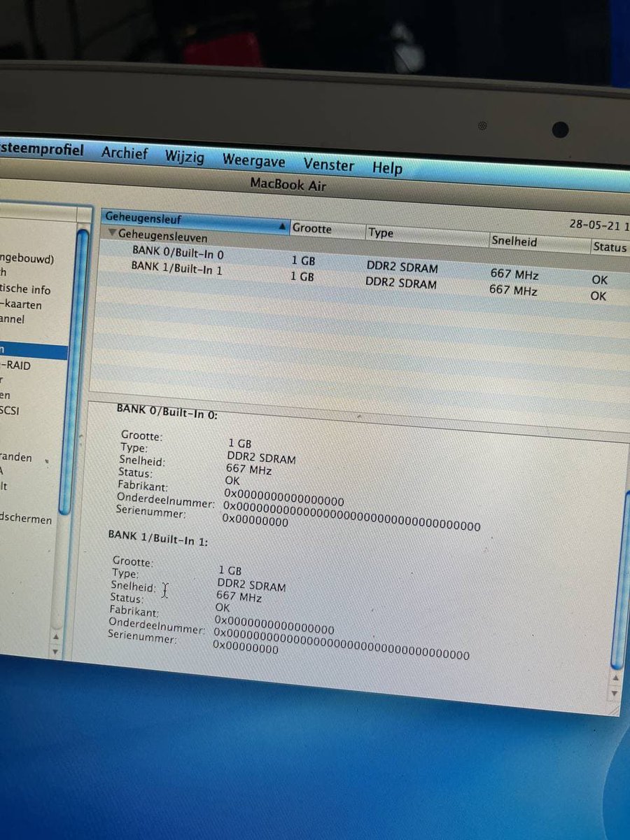
Task: Open the Archief menu
Action: click(x=124, y=153)
